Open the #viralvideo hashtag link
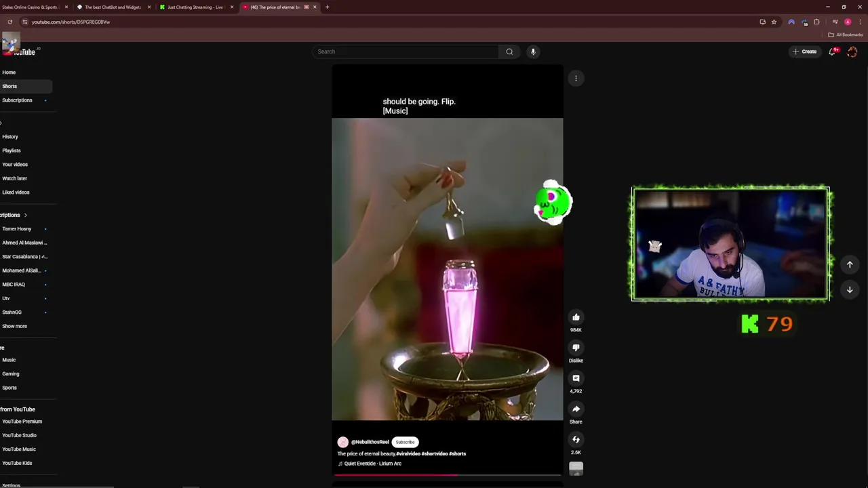This screenshot has width=868, height=488. pos(409,453)
